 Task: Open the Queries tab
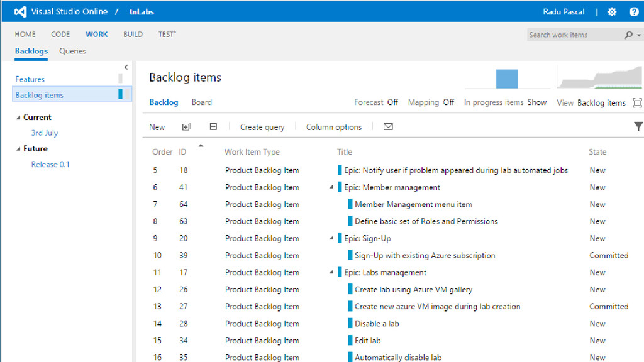[72, 52]
